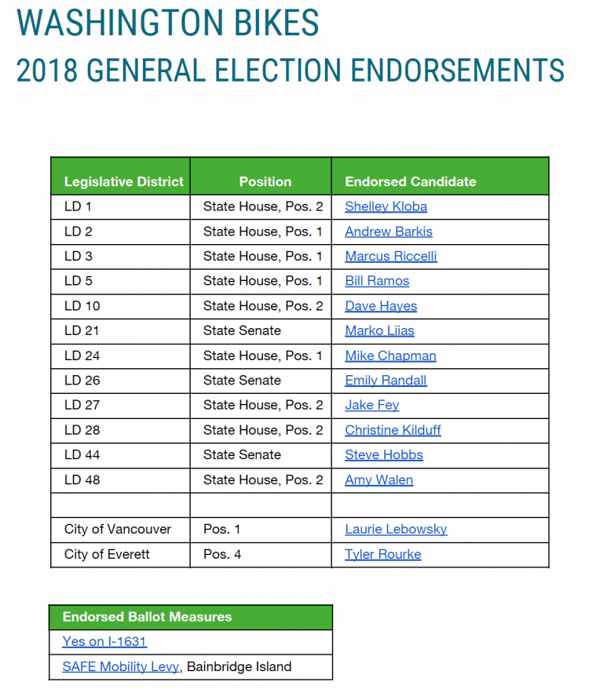This screenshot has width=603, height=700.
Task: Follow the SAFE Mobility Levy link
Action: pos(121,666)
